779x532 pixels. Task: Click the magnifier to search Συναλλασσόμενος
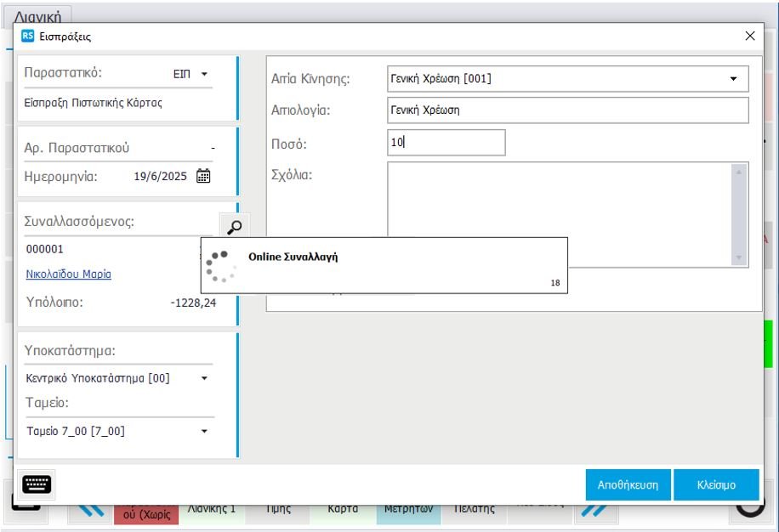234,227
